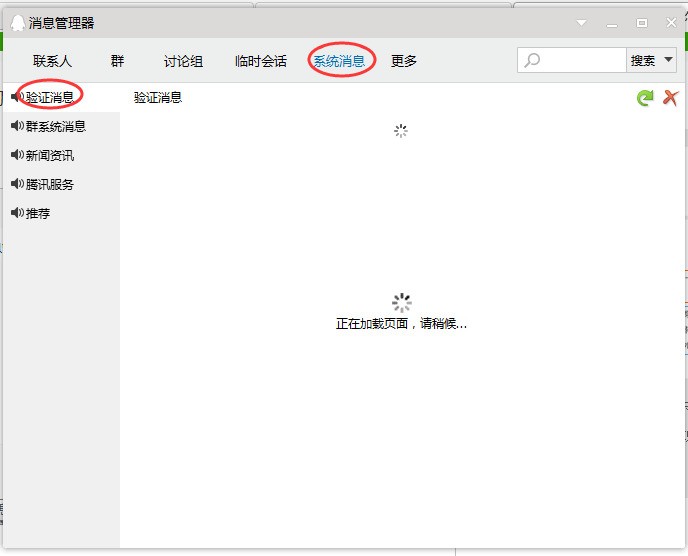Click the red X delete icon

(x=670, y=97)
